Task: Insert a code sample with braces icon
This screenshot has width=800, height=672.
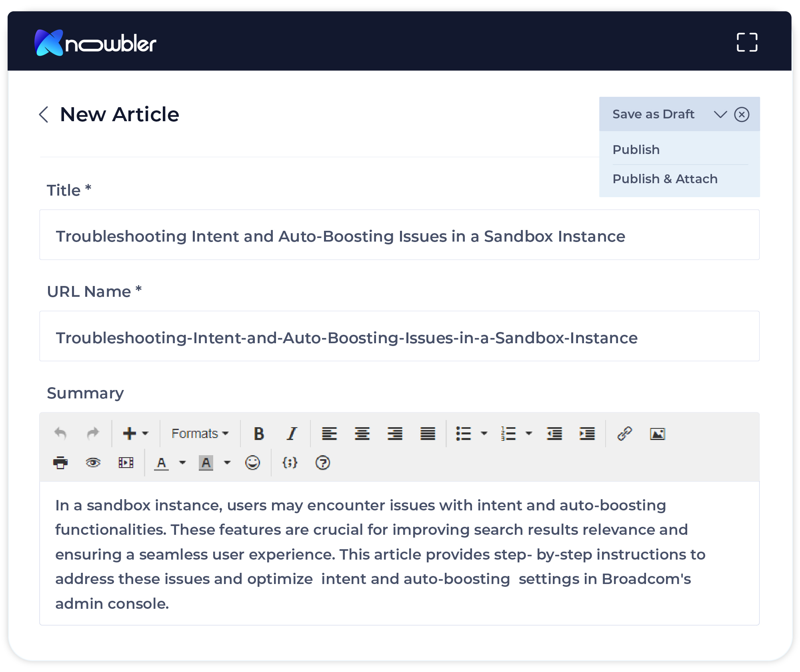Action: click(x=290, y=463)
